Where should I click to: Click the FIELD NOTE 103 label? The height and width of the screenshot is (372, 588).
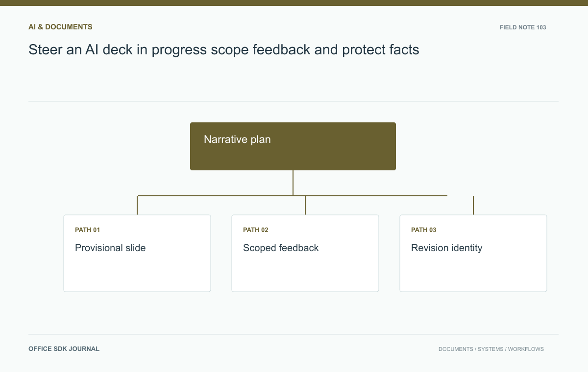click(523, 27)
